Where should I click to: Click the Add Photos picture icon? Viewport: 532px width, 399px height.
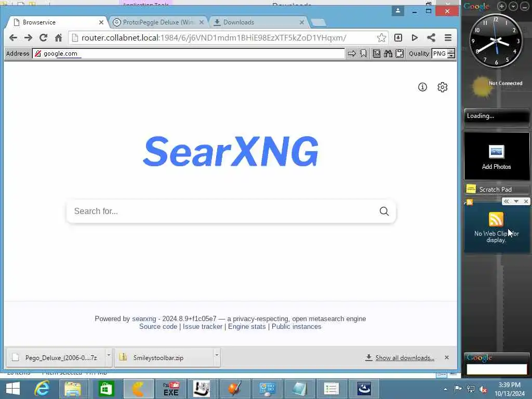496,152
